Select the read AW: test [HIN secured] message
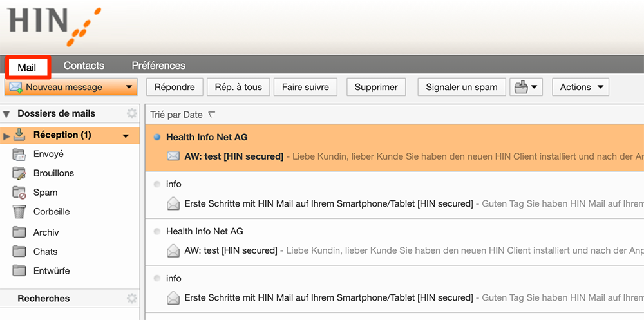Image resolution: width=644 pixels, height=320 pixels. pyautogui.click(x=394, y=242)
